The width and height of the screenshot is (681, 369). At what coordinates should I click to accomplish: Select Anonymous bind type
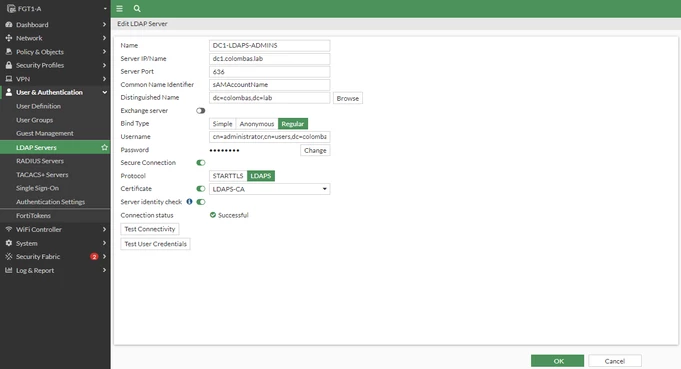[x=257, y=124]
